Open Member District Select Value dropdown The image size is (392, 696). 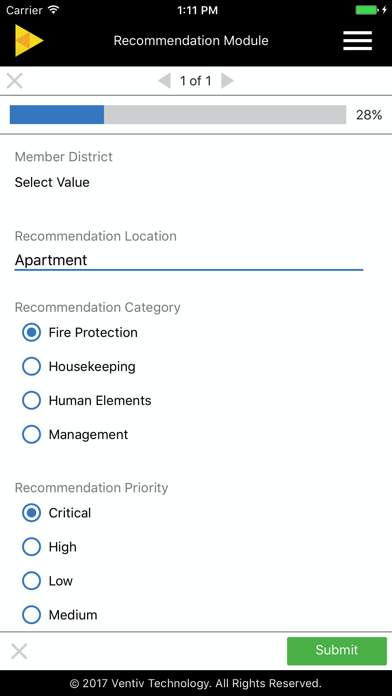pyautogui.click(x=52, y=182)
